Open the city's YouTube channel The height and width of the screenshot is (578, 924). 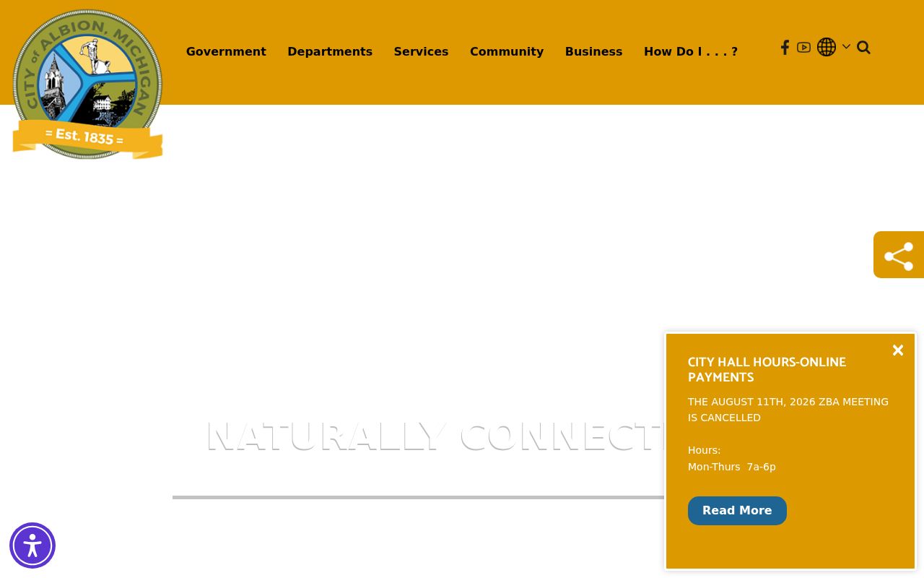click(x=803, y=48)
